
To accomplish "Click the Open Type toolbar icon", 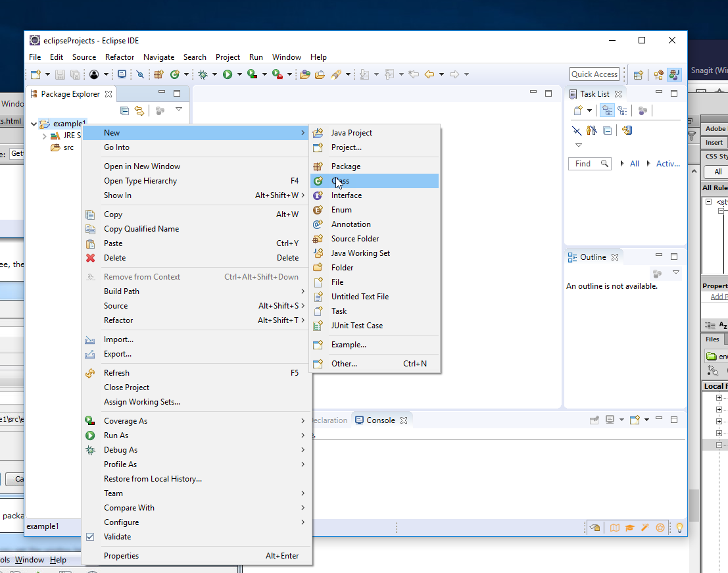I will [x=305, y=74].
